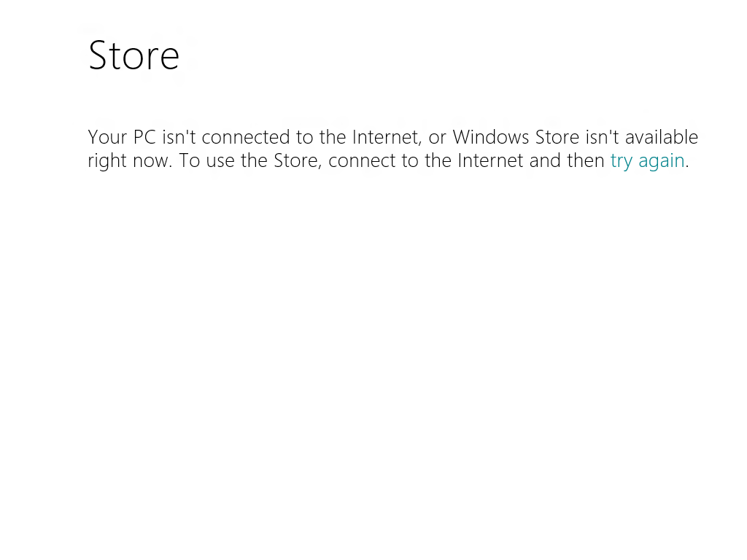Click the "Store" page title
This screenshot has height=560, width=747.
[133, 55]
